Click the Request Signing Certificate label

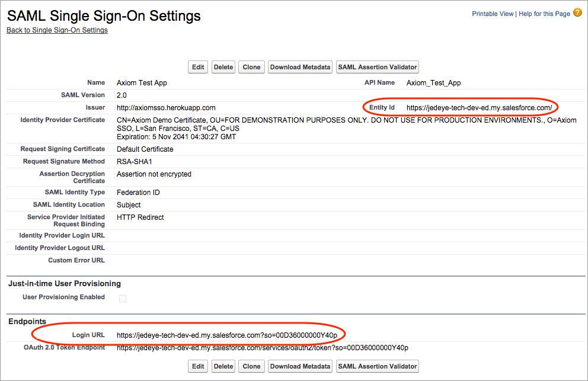63,149
